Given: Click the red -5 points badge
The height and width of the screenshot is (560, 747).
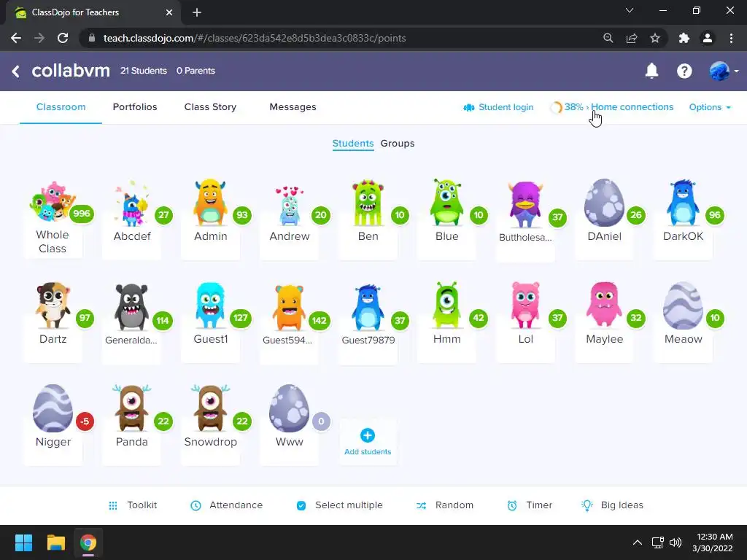Looking at the screenshot, I should 85,421.
